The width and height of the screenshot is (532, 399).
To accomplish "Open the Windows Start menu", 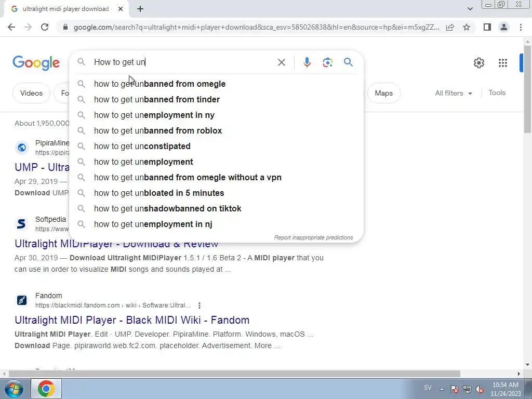I will pyautogui.click(x=14, y=389).
